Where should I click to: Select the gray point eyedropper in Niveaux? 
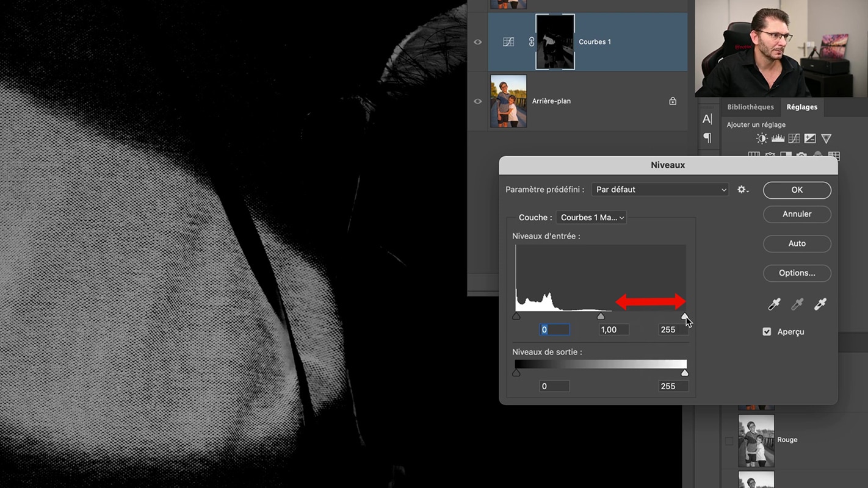[797, 304]
